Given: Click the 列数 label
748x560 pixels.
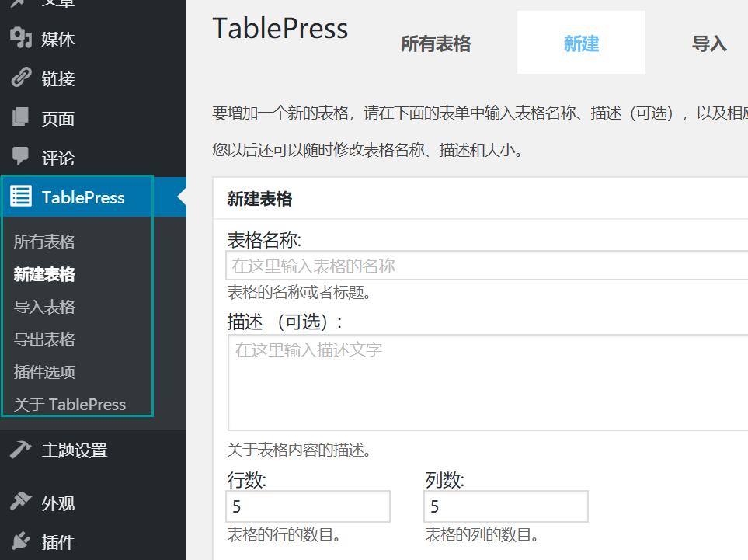Looking at the screenshot, I should [x=444, y=480].
